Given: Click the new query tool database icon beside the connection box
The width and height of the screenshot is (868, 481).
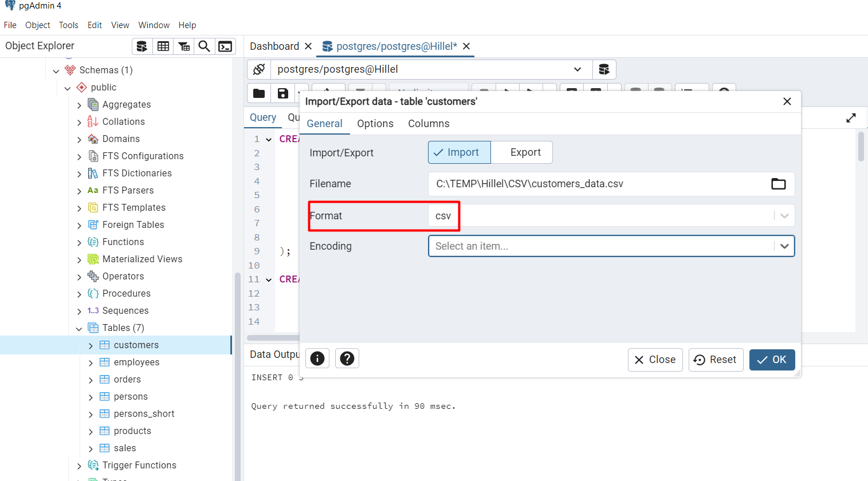Looking at the screenshot, I should click(604, 69).
